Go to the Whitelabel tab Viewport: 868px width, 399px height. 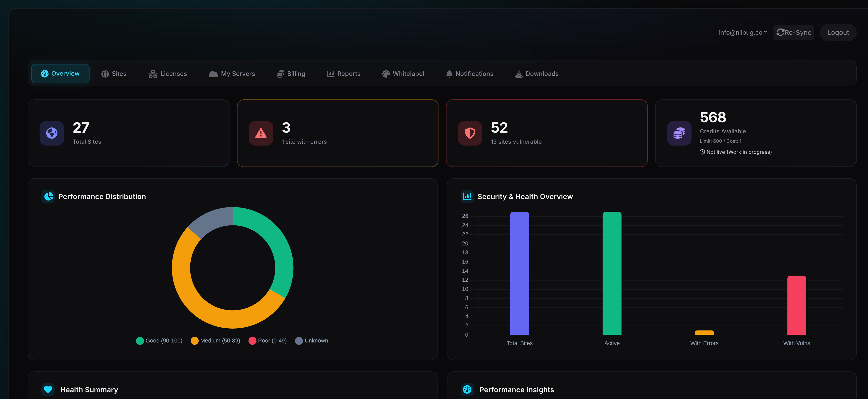[x=403, y=74]
